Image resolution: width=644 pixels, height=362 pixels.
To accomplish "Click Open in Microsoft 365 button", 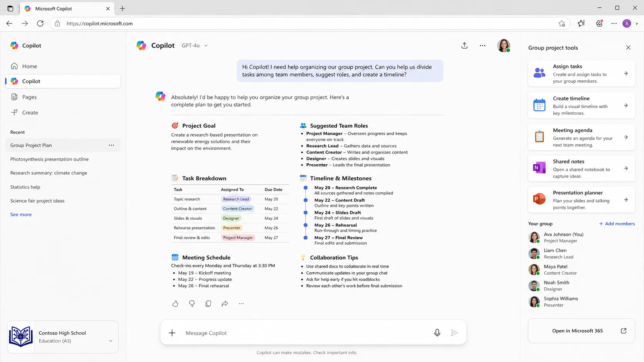I will 581,331.
